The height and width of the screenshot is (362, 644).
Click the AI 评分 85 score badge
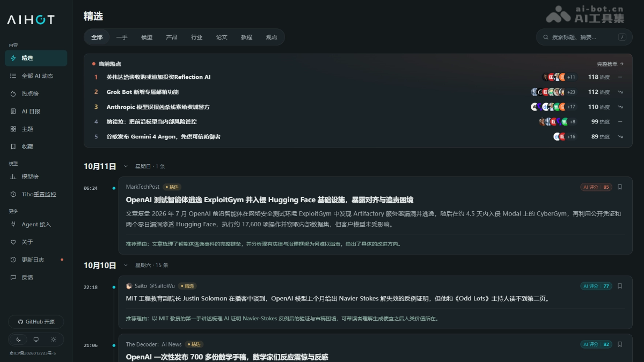click(x=596, y=187)
